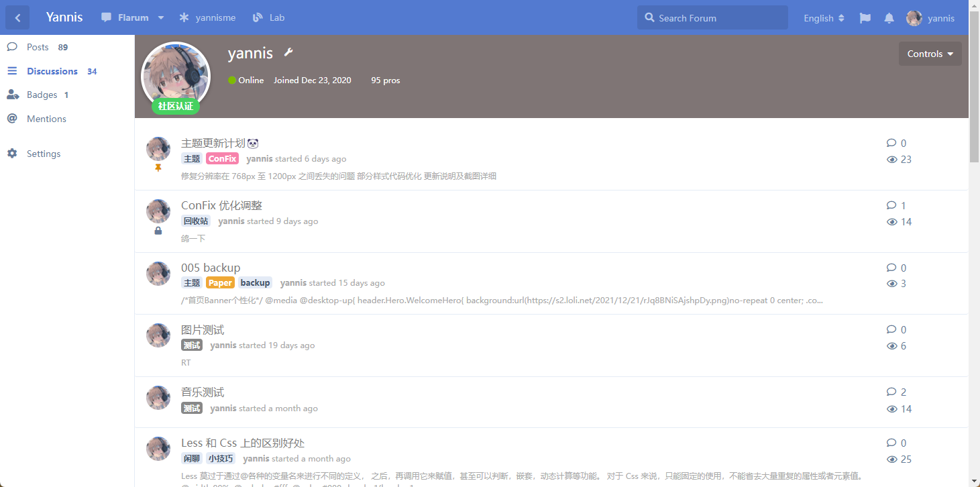Open the Controls dropdown button
Image resolution: width=980 pixels, height=487 pixels.
[x=930, y=54]
